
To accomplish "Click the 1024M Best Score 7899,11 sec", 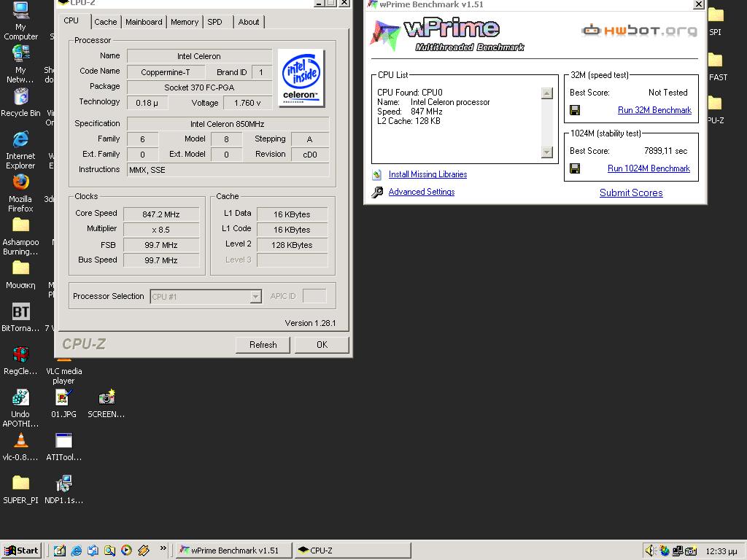I will 665,151.
